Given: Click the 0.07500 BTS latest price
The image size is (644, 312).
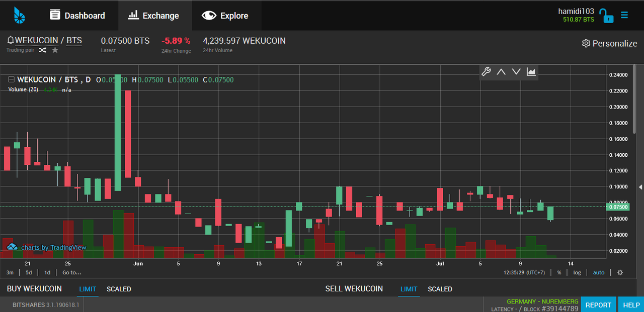Looking at the screenshot, I should click(125, 41).
